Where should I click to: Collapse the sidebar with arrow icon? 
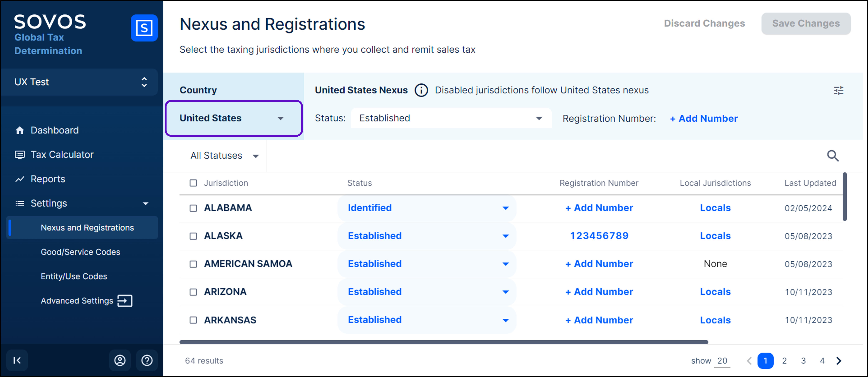(17, 360)
